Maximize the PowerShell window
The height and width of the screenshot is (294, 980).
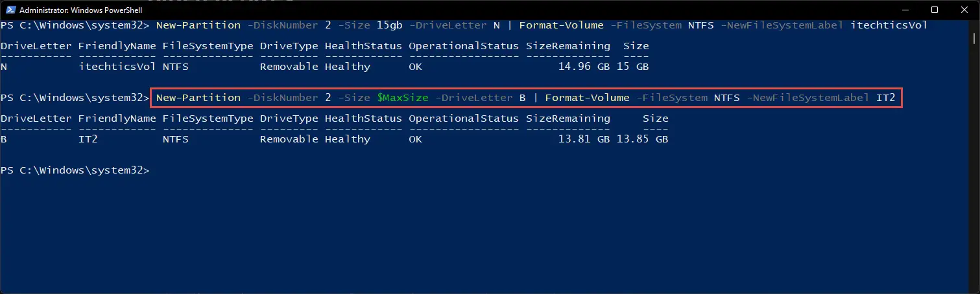coord(935,10)
